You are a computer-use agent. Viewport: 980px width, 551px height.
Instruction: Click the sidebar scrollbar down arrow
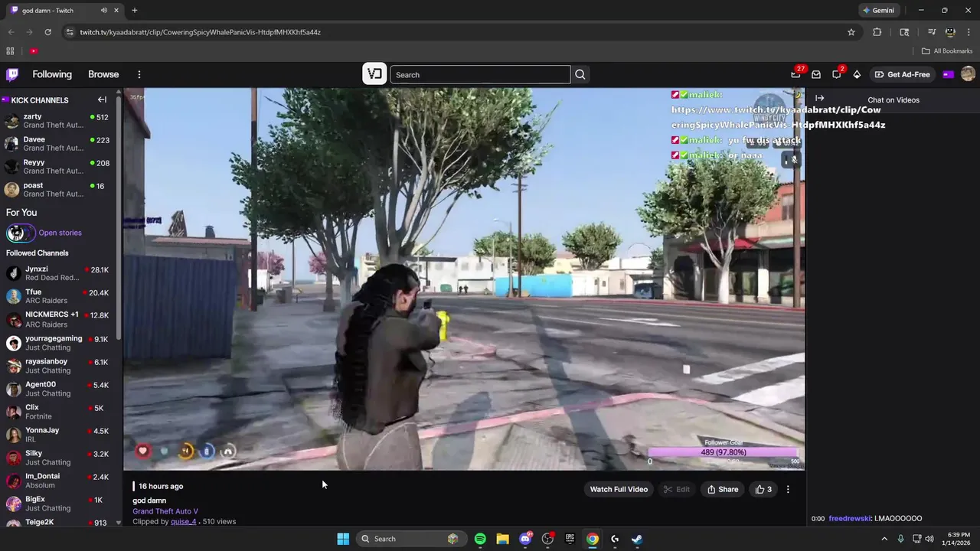click(x=118, y=523)
